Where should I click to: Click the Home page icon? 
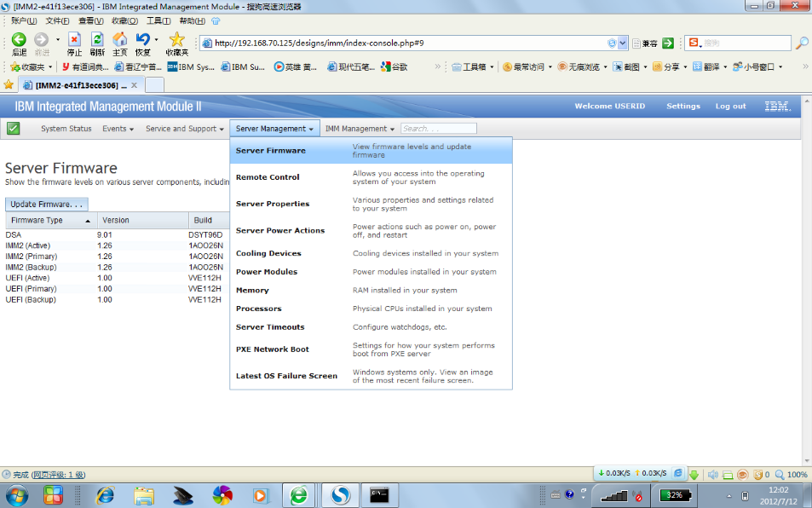[x=119, y=40]
